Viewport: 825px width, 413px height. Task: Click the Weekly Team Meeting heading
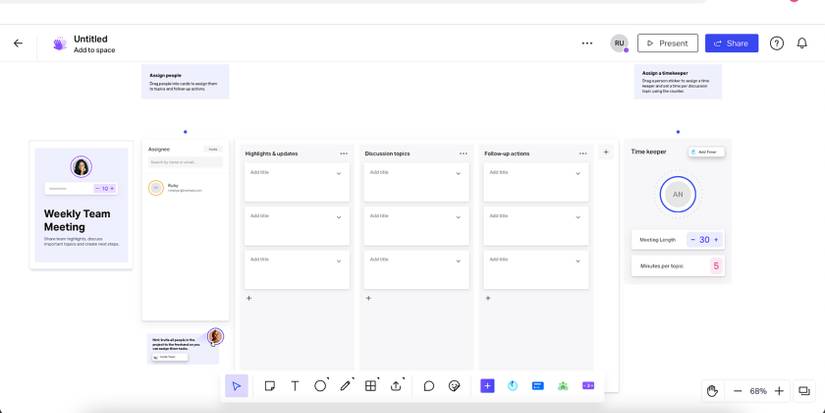[x=77, y=220]
